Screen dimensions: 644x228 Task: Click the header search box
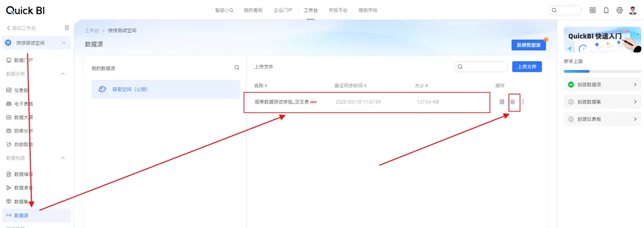click(565, 10)
